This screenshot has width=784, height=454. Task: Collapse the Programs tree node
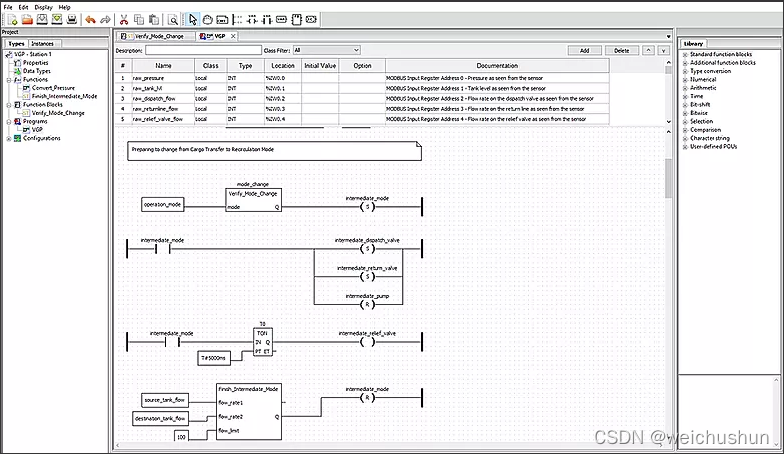[8, 122]
